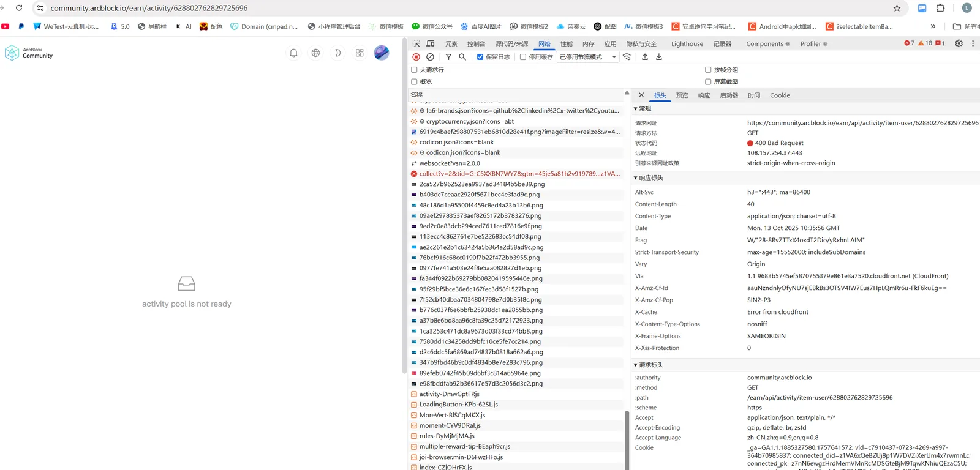Open the 微信公众号 bookmark
The image size is (980, 470).
(432, 26)
